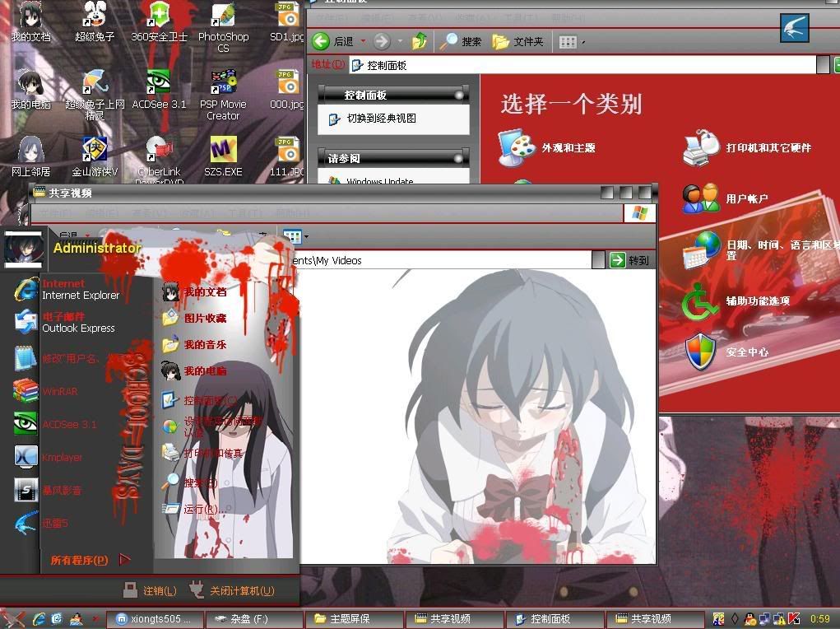The width and height of the screenshot is (840, 629).
Task: Open the 日期、时间、语言和区域设置 category
Action: tap(759, 250)
